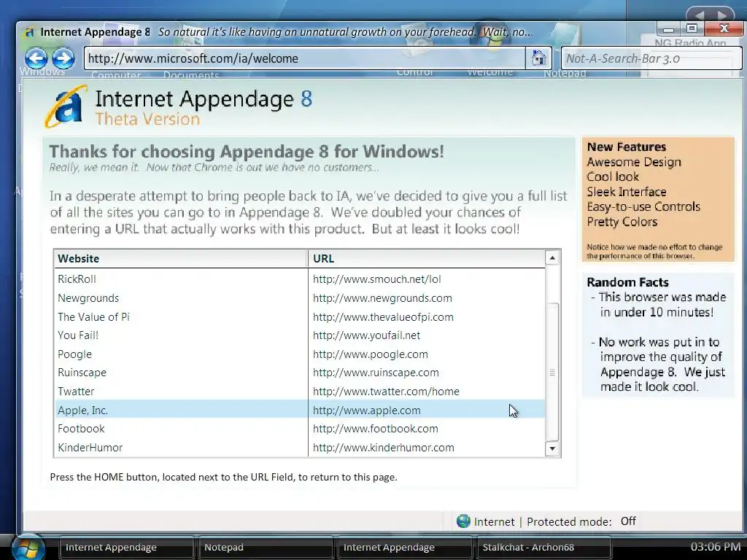Click the large Internet Appendage 8 logo
Image resolution: width=747 pixels, height=560 pixels.
click(x=65, y=106)
